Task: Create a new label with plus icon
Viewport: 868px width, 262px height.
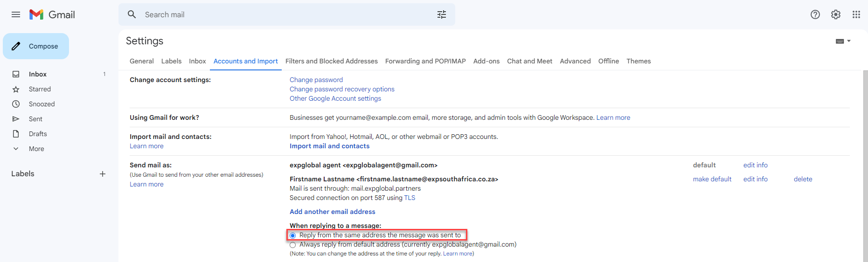Action: tap(103, 174)
